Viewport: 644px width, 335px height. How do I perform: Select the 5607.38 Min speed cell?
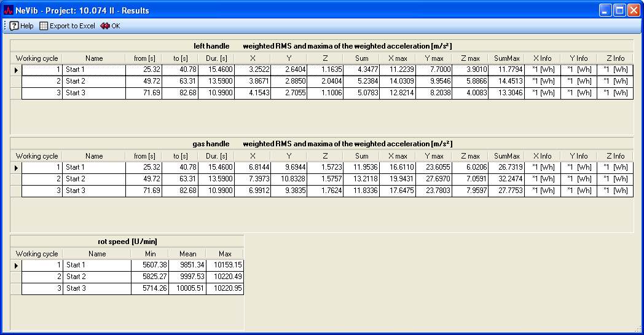(x=149, y=265)
